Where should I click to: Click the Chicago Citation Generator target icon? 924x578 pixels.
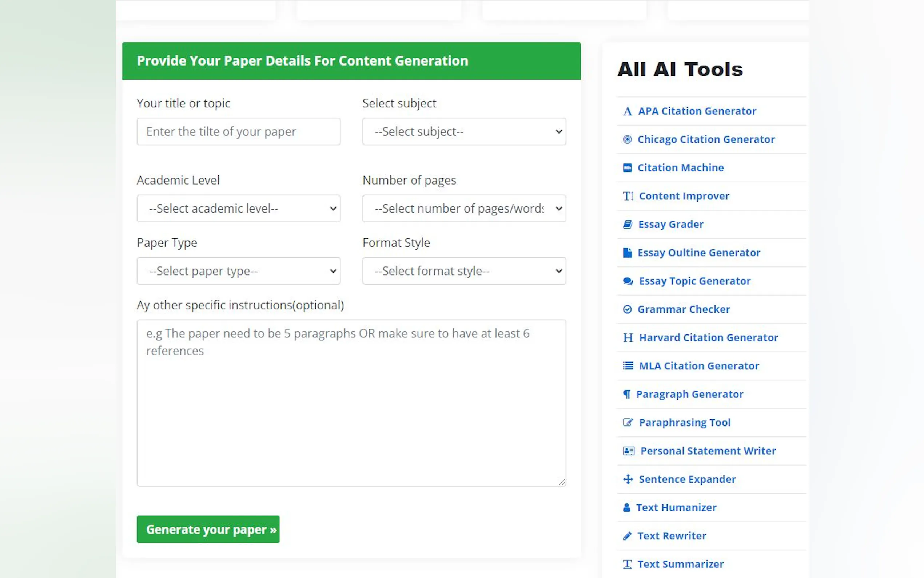click(627, 139)
